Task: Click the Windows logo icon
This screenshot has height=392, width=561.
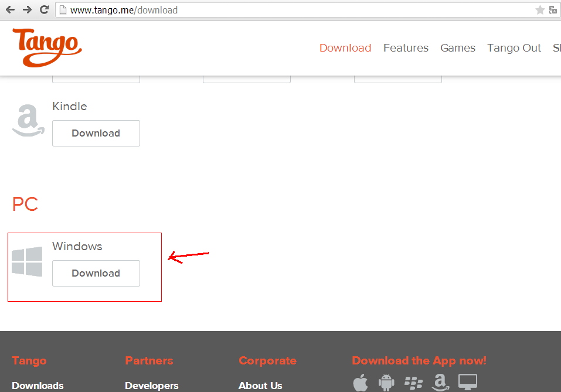Action: coord(27,261)
